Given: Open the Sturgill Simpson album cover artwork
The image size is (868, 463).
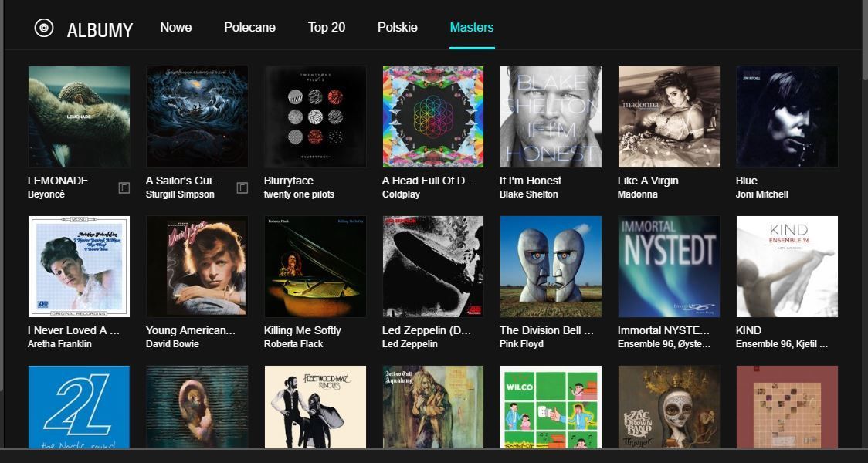Looking at the screenshot, I should click(197, 117).
